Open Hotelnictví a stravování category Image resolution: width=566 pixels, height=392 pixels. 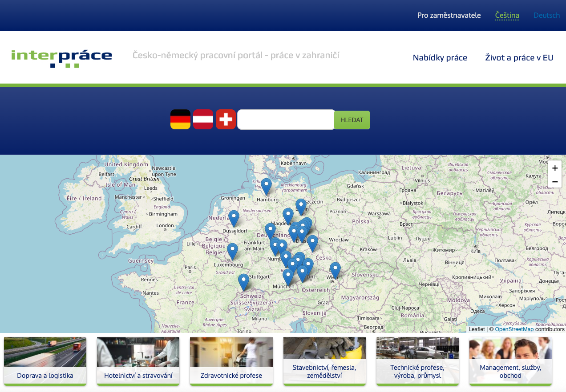point(138,361)
